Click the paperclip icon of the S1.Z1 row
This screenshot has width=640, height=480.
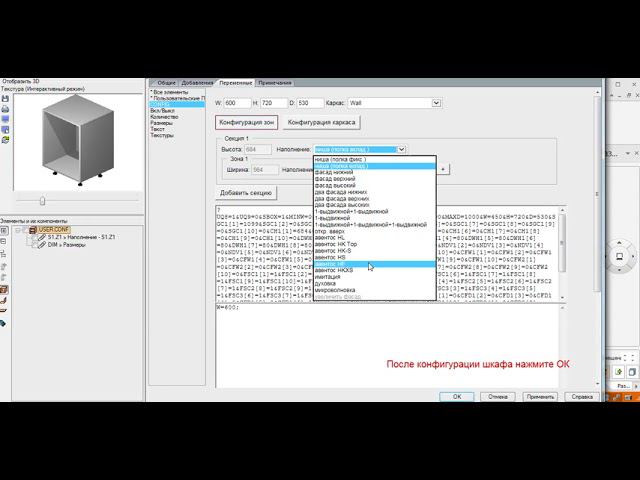pos(42,237)
